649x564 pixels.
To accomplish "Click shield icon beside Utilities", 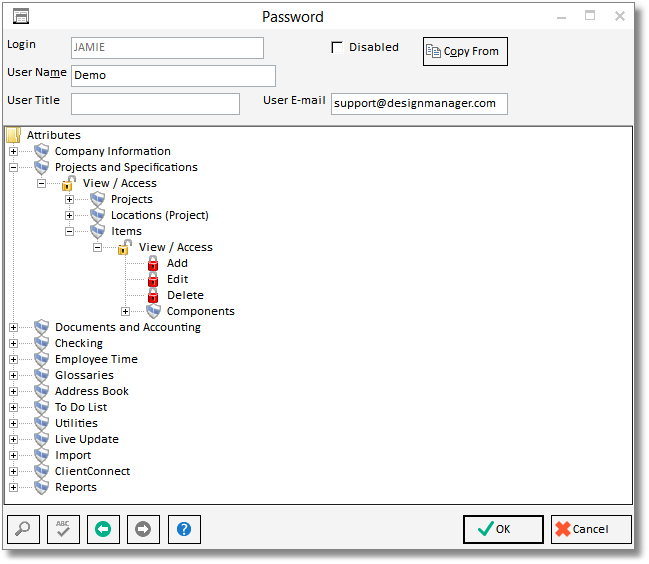I will (x=41, y=423).
